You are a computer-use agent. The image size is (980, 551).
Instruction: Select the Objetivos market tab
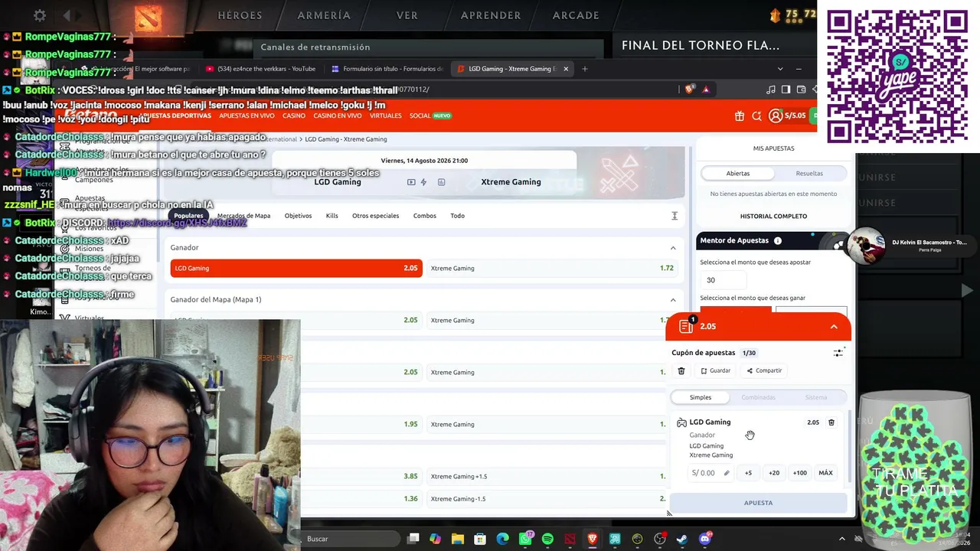tap(298, 216)
